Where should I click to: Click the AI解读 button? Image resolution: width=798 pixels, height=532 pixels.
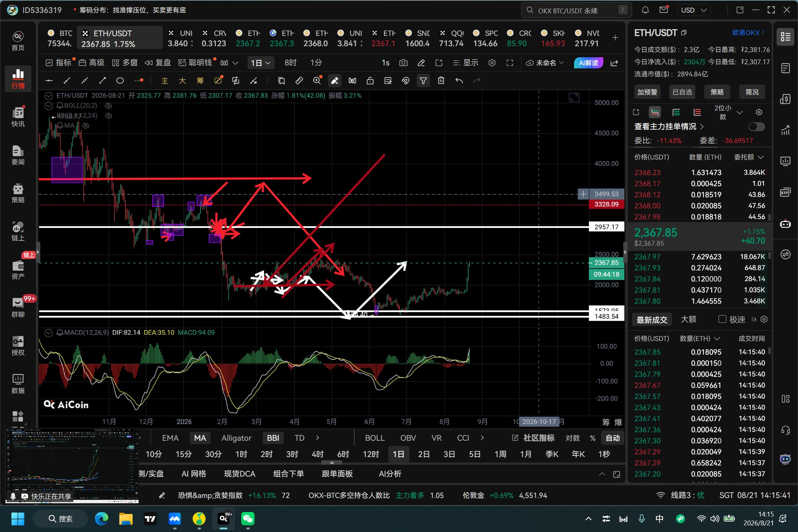tap(589, 63)
